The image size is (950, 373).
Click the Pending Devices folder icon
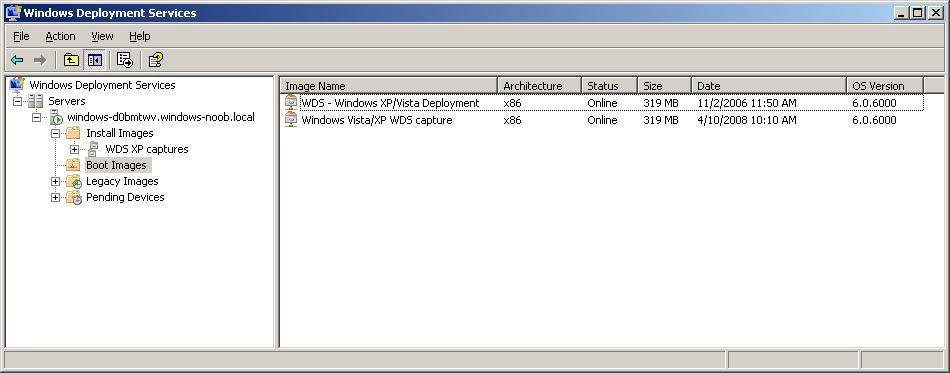pyautogui.click(x=74, y=197)
